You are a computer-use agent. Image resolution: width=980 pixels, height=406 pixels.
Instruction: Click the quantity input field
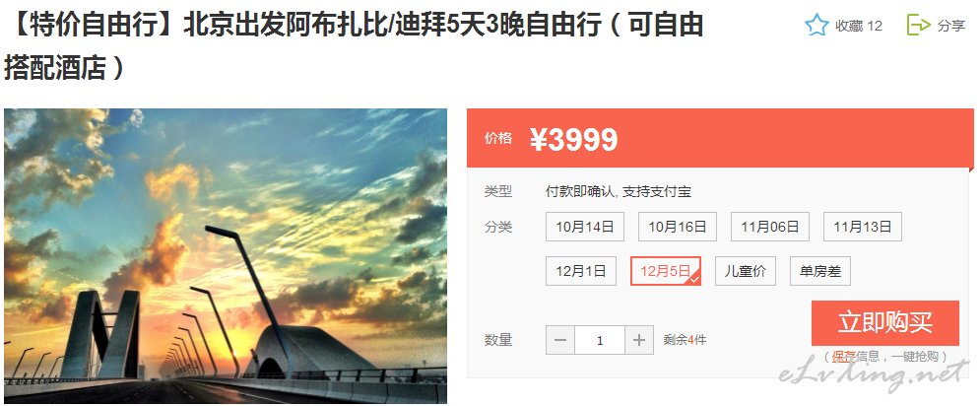tap(600, 340)
